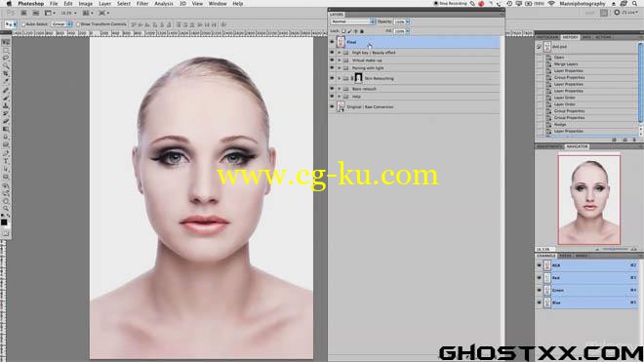Select the Pen tool
This screenshot has height=362, width=644.
pyautogui.click(x=6, y=153)
